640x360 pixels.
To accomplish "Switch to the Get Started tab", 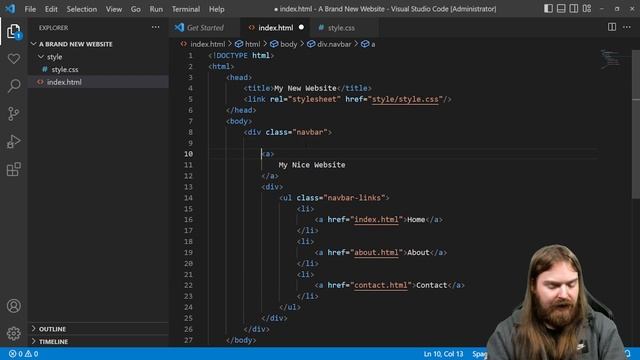I will click(x=205, y=28).
